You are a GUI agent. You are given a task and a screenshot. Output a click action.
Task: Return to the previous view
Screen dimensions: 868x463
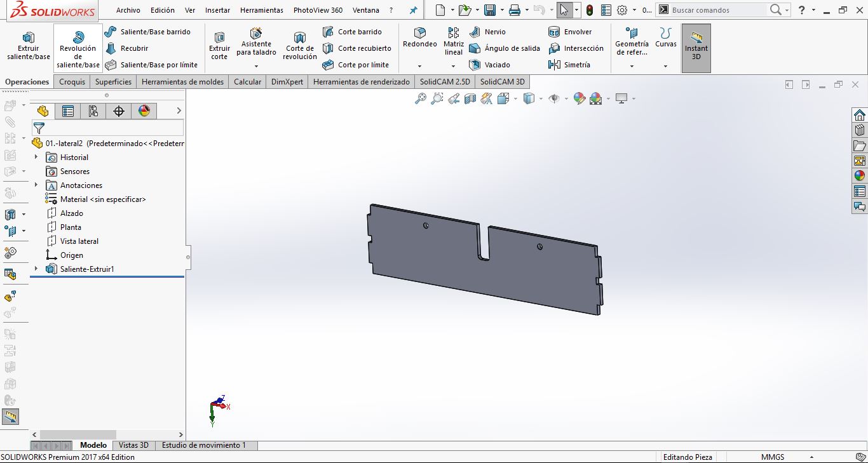pos(454,98)
